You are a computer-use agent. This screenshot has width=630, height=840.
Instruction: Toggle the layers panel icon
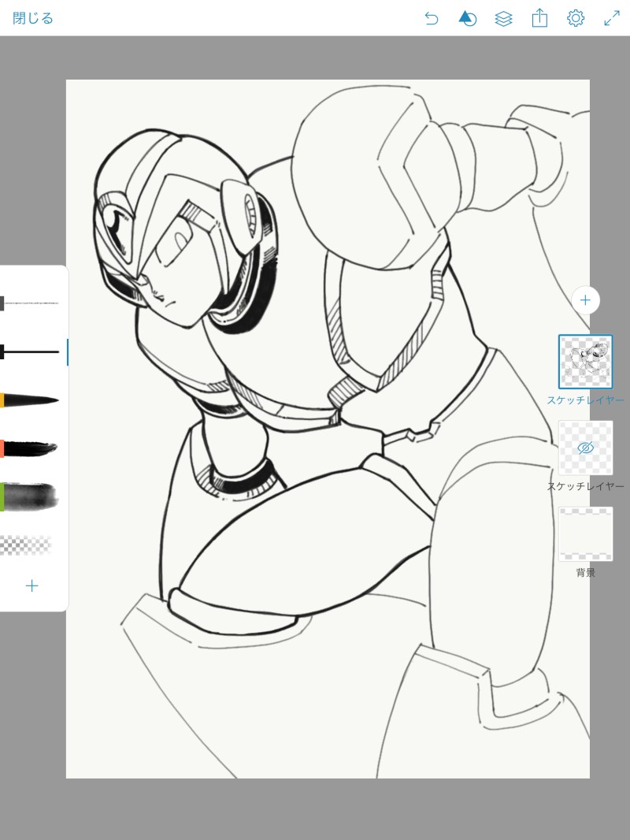[x=503, y=19]
